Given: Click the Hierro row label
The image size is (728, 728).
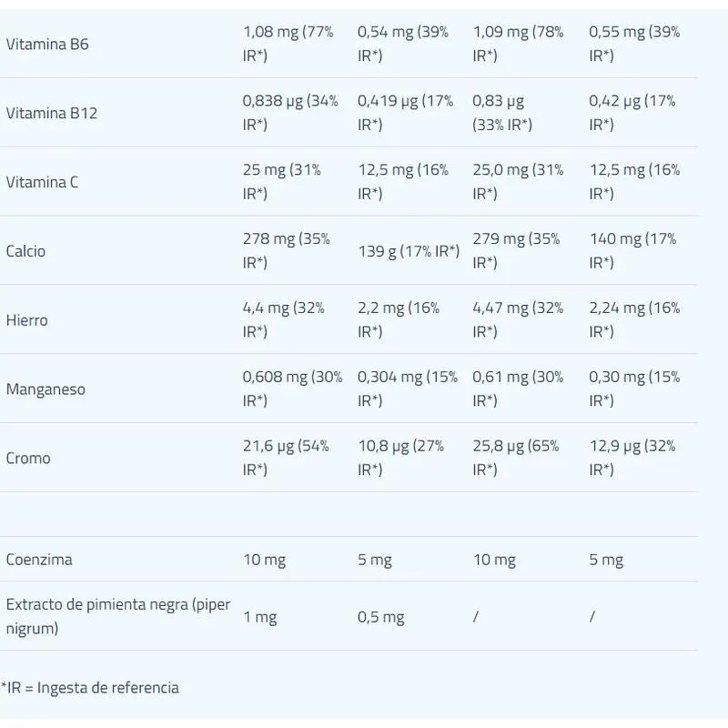Looking at the screenshot, I should click(26, 320).
